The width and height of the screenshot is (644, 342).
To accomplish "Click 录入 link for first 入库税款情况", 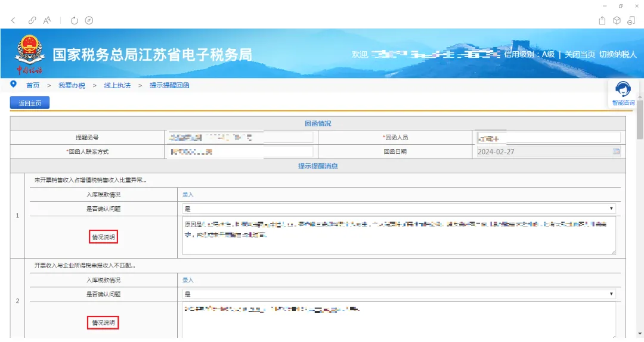I will [188, 195].
